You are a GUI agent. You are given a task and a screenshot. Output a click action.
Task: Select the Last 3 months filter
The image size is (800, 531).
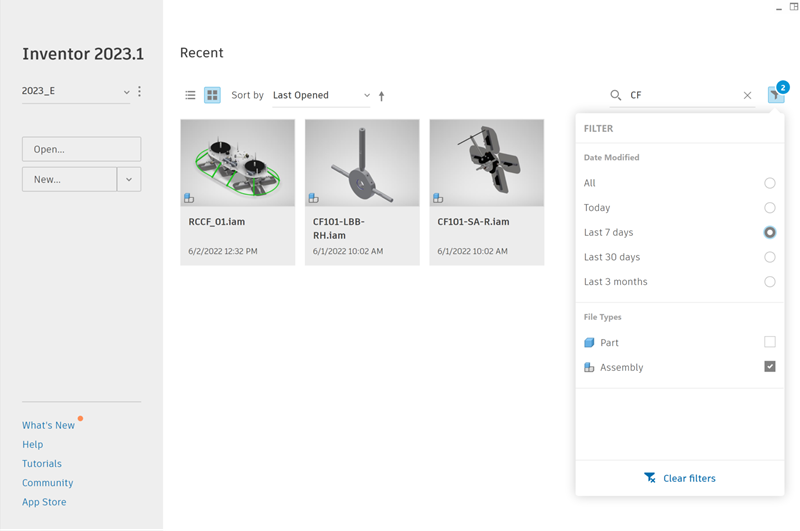[x=769, y=282]
